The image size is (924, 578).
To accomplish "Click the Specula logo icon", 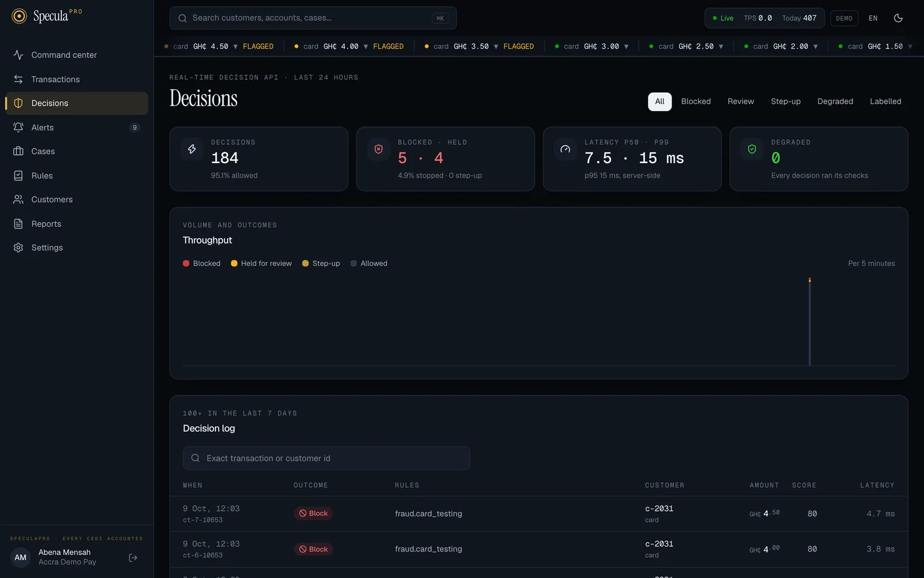I will click(x=19, y=16).
